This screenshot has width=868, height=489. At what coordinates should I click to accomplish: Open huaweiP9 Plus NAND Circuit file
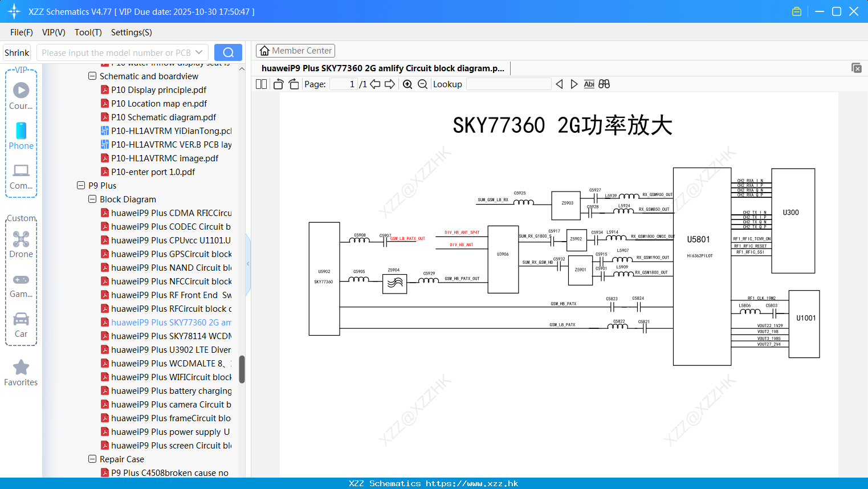click(166, 267)
